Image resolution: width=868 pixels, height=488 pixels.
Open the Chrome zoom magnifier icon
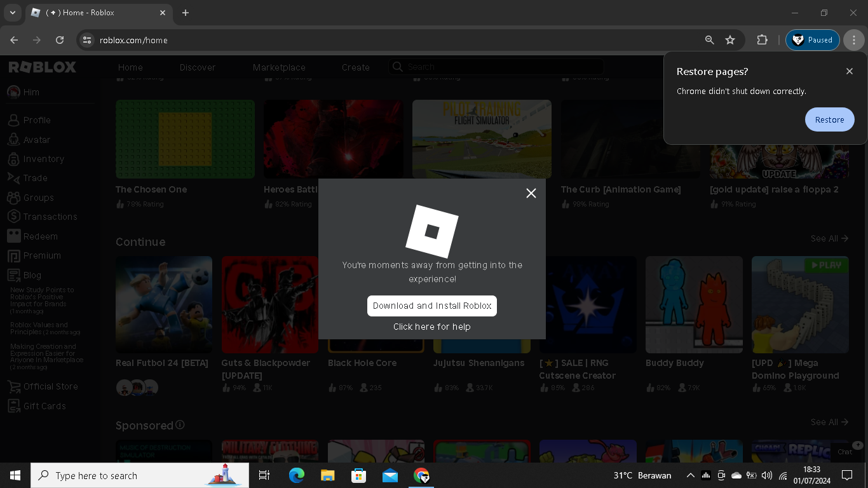click(710, 40)
